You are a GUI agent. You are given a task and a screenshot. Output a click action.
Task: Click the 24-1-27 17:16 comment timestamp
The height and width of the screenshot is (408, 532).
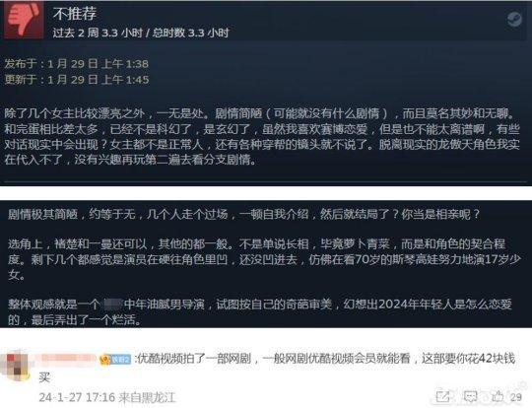[77, 397]
